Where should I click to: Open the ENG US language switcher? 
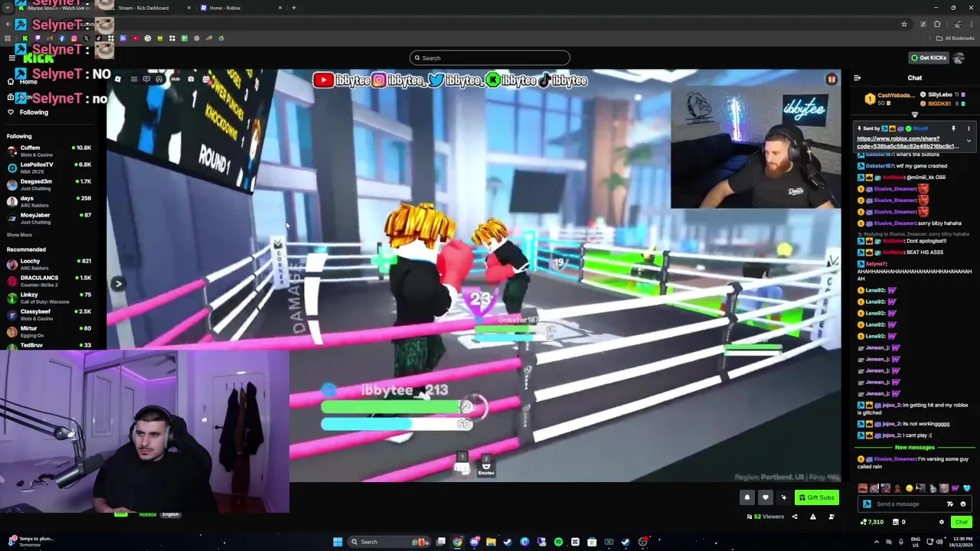(916, 542)
